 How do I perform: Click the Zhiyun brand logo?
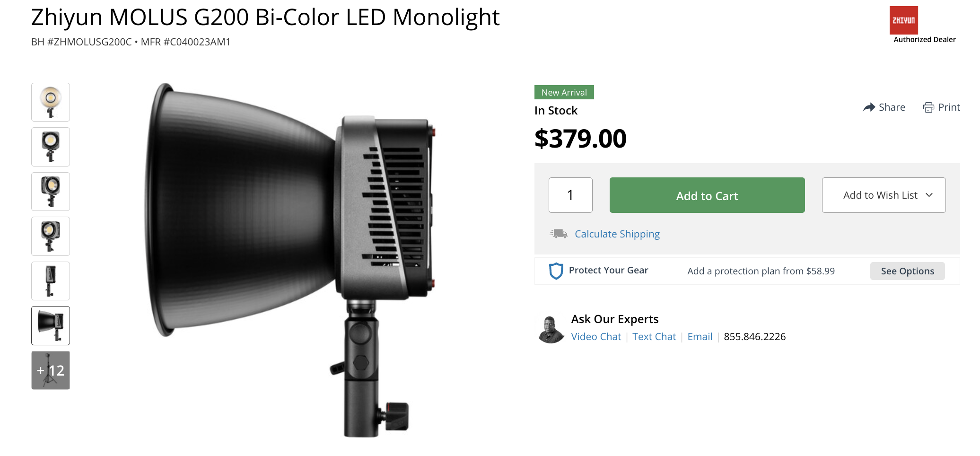(x=903, y=20)
